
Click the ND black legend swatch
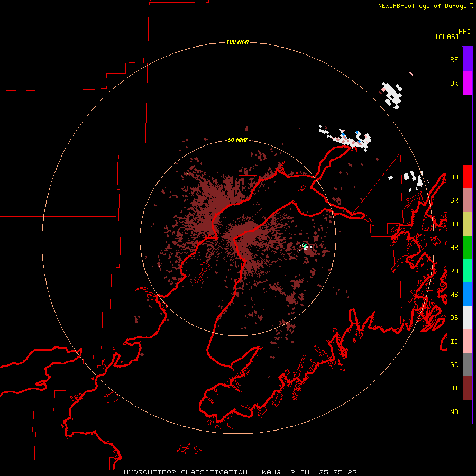click(x=467, y=411)
